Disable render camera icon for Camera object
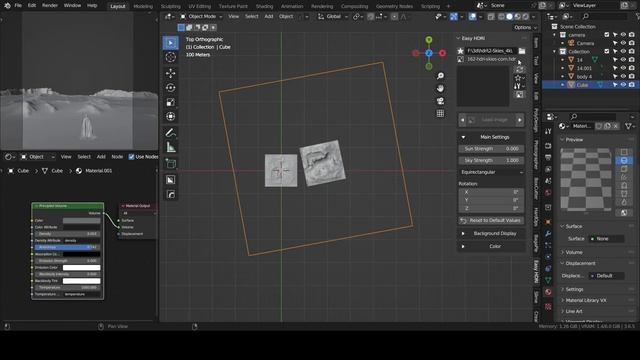640x360 pixels. coord(632,43)
